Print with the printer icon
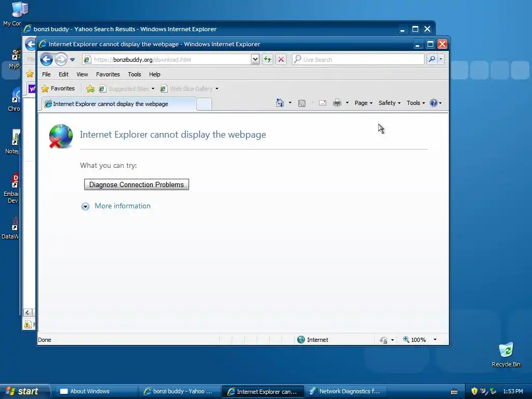The width and height of the screenshot is (532, 399). 337,103
